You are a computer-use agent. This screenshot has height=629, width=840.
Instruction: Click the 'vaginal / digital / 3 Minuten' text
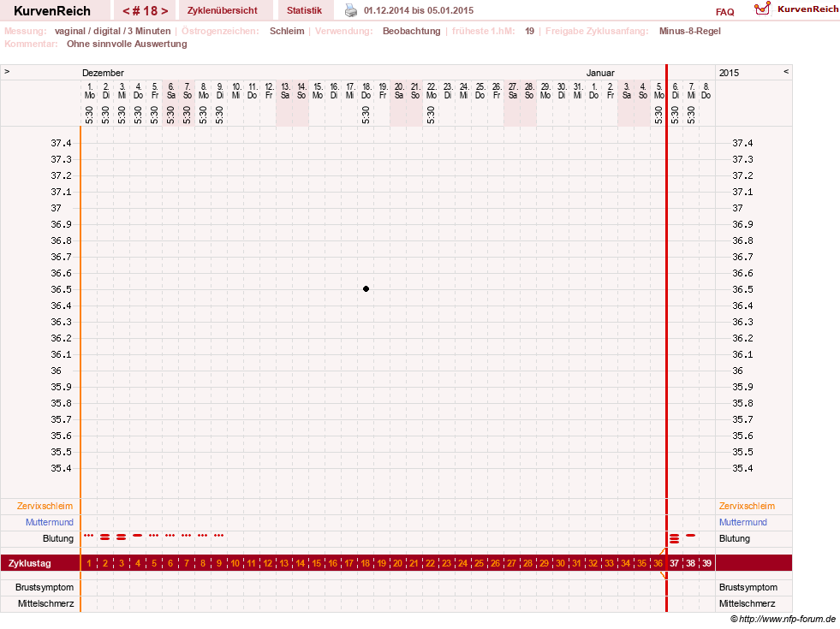coord(112,31)
